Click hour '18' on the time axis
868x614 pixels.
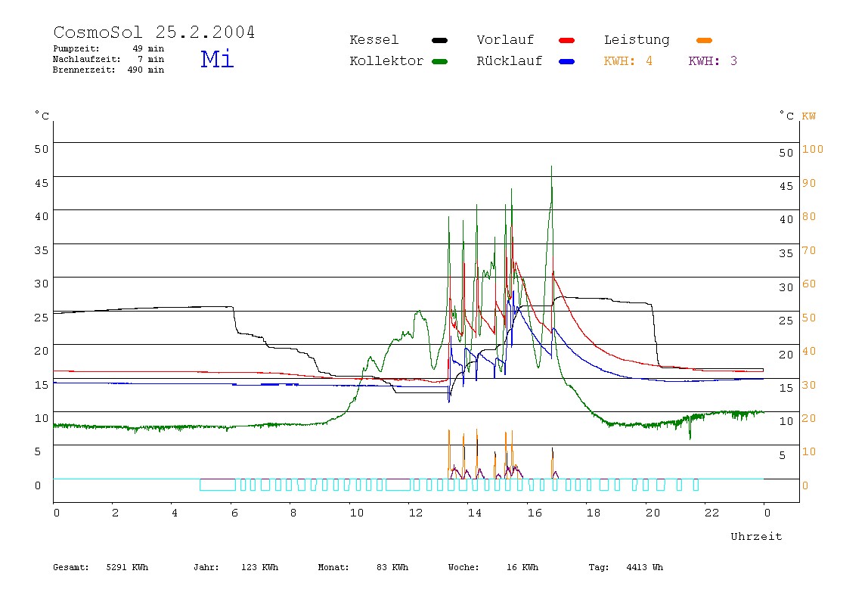pyautogui.click(x=594, y=513)
